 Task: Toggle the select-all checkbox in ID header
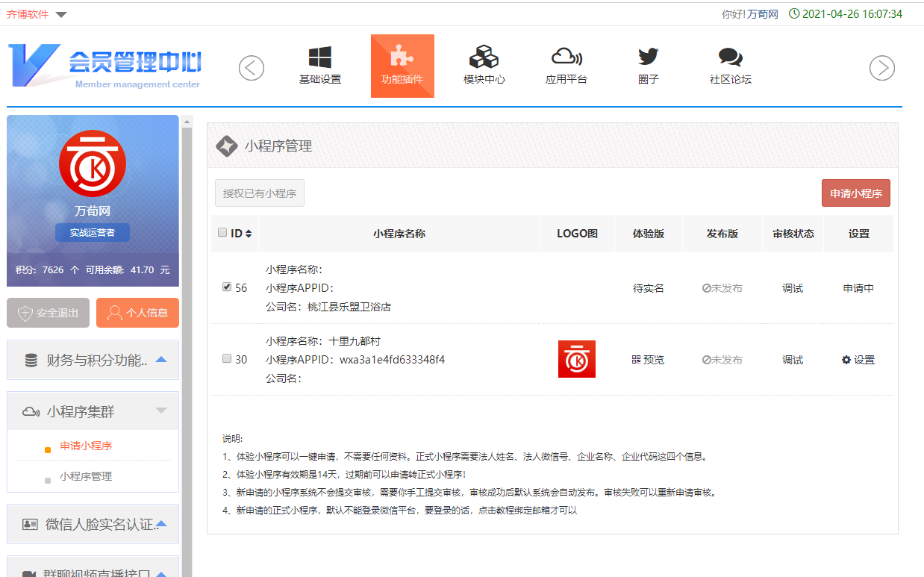(222, 233)
